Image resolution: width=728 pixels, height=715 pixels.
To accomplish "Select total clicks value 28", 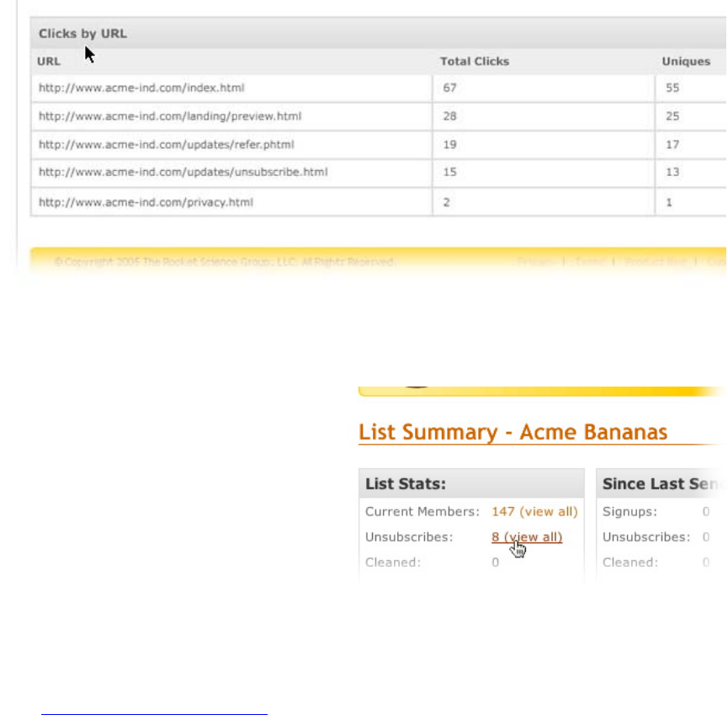I will 449,116.
